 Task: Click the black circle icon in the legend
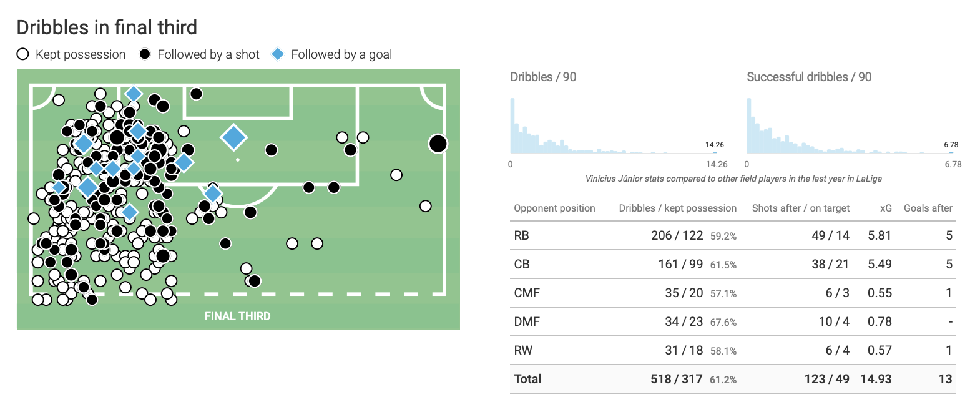tap(145, 54)
